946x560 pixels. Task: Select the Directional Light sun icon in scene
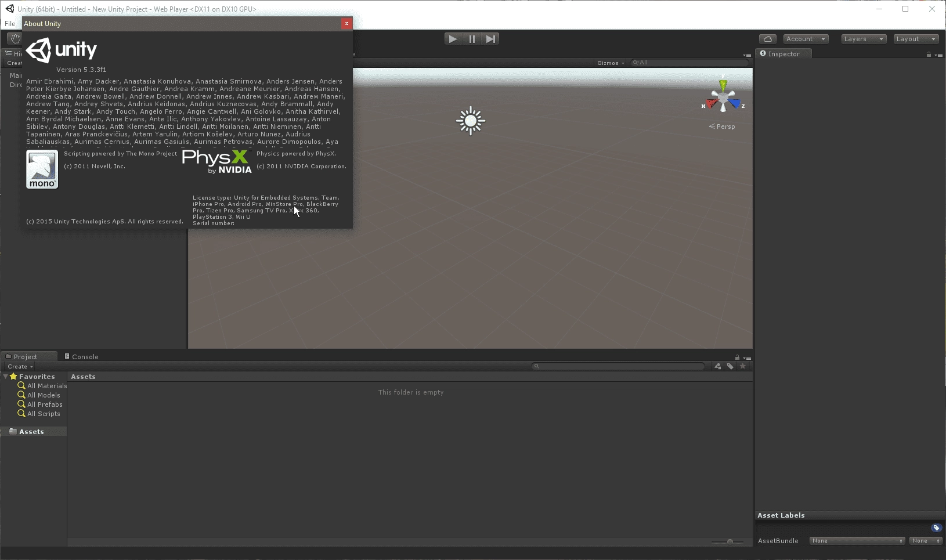pyautogui.click(x=470, y=121)
